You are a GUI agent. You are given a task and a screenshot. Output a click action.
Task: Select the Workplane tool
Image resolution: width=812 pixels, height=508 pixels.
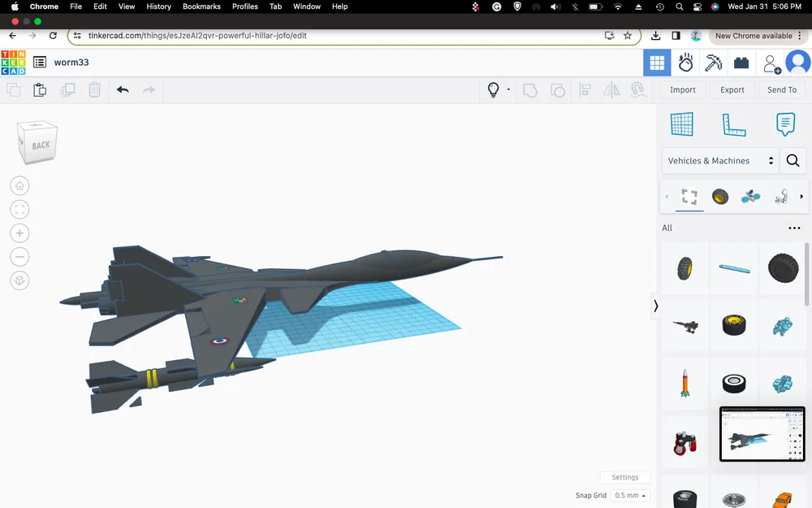(682, 124)
